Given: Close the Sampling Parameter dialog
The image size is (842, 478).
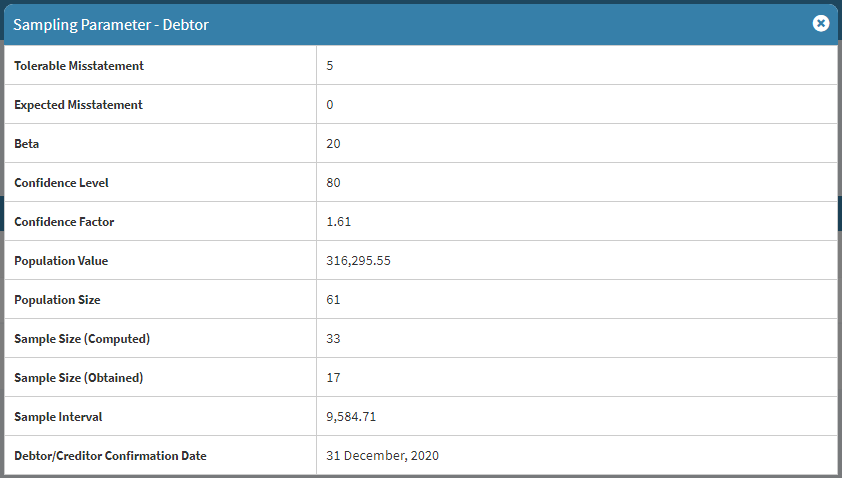Looking at the screenshot, I should 821,23.
